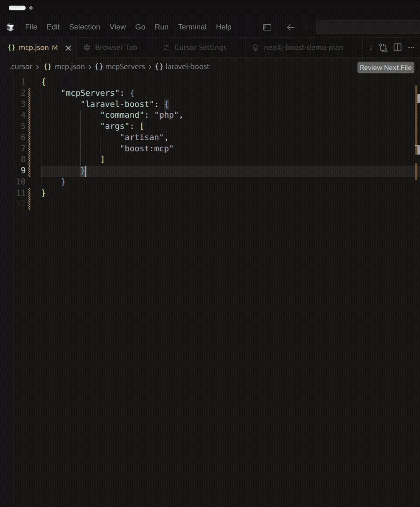Open the Go menu
This screenshot has width=420, height=507.
pos(140,27)
